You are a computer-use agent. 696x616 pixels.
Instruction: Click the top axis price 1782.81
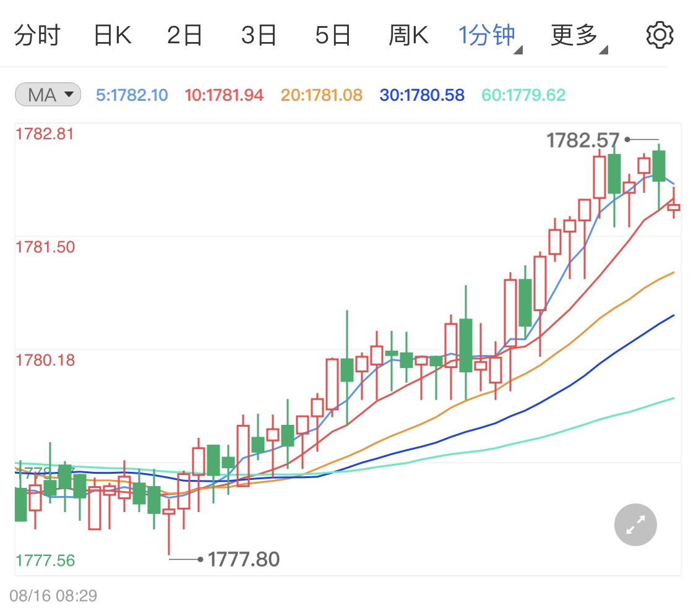click(x=45, y=134)
